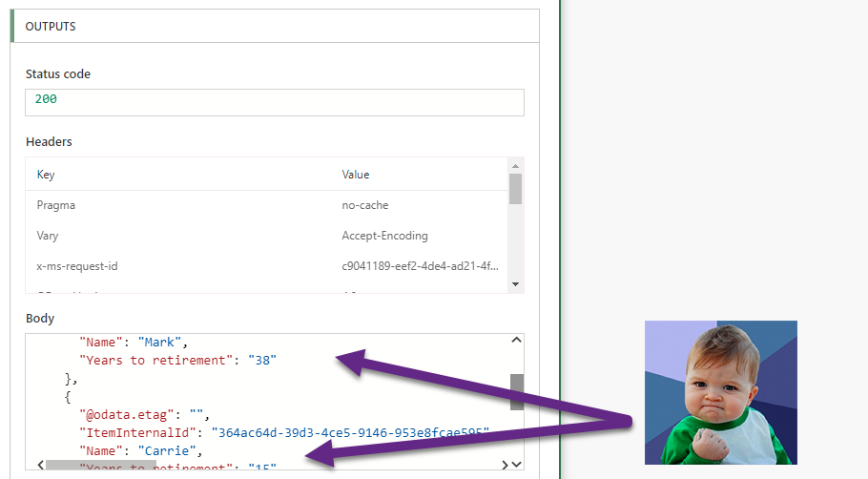Click Body panel scroll down arrow
Image resolution: width=868 pixels, height=479 pixels.
pyautogui.click(x=516, y=464)
